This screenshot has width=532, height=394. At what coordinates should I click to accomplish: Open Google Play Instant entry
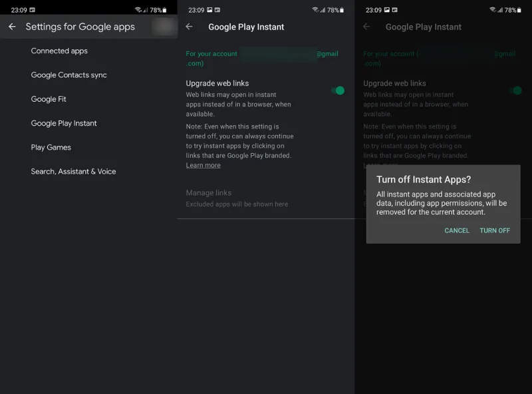(x=64, y=123)
